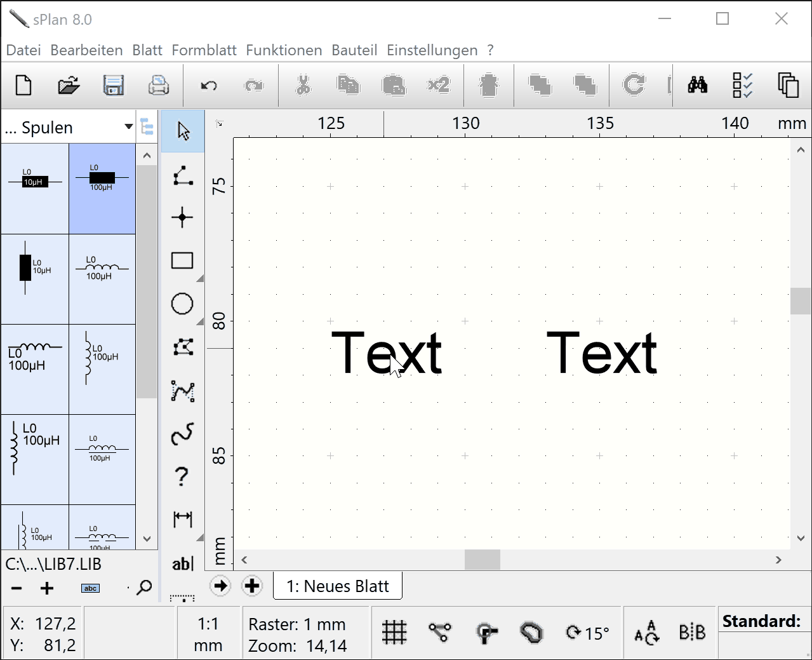Switch to the 1: Neues Blatt tab
The width and height of the screenshot is (812, 660).
pos(338,586)
